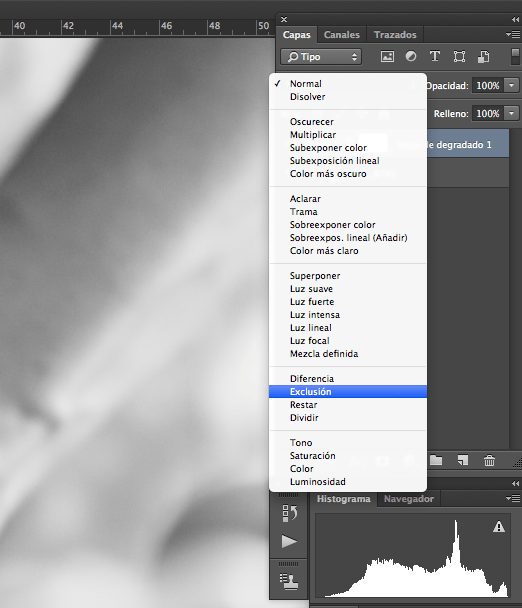The width and height of the screenshot is (522, 608).
Task: Open the Tipo filter dropdown
Action: point(321,57)
